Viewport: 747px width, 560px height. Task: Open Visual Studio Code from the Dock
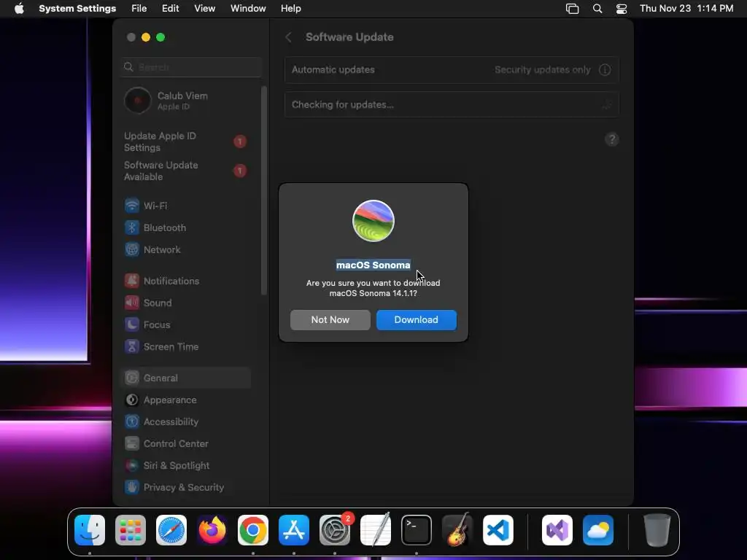498,530
